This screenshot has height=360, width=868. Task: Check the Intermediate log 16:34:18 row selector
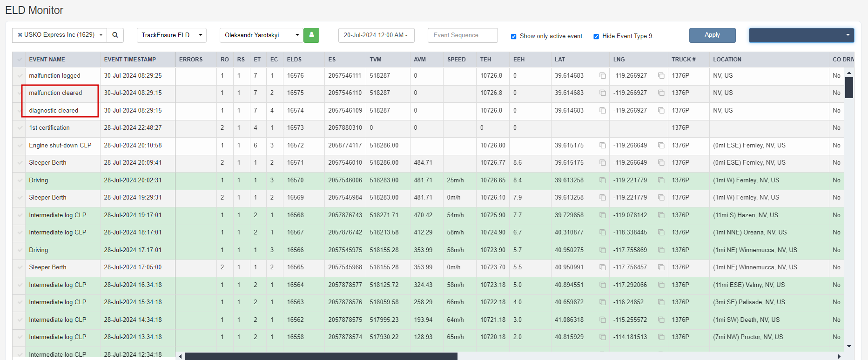coord(20,285)
